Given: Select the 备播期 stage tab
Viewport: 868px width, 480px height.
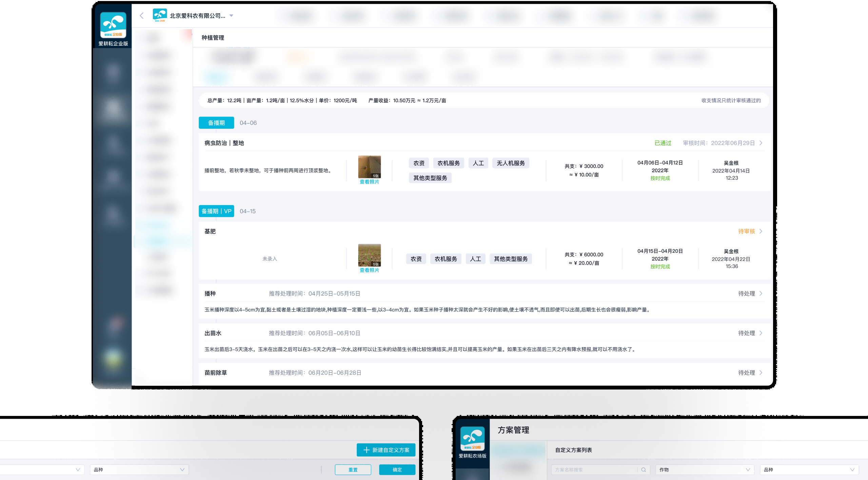Looking at the screenshot, I should [x=216, y=123].
